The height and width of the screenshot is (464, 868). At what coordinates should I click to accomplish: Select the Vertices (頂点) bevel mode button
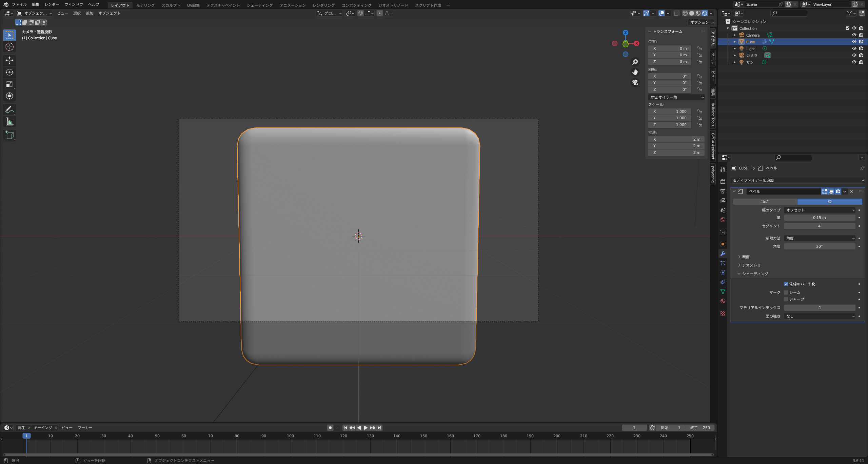tap(765, 202)
